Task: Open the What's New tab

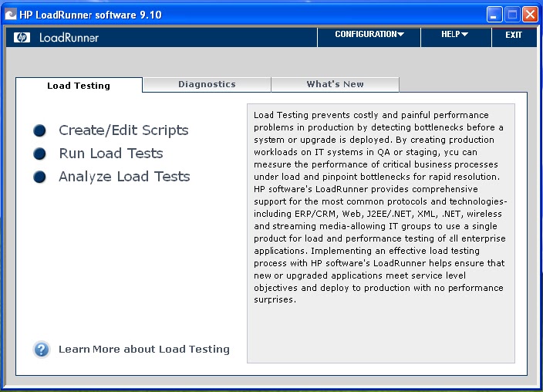Action: [x=335, y=84]
